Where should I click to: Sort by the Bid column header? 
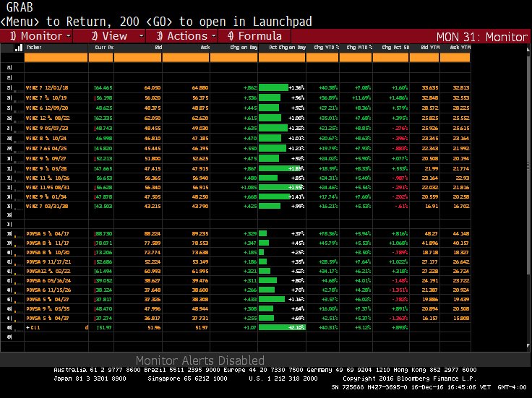click(x=158, y=48)
